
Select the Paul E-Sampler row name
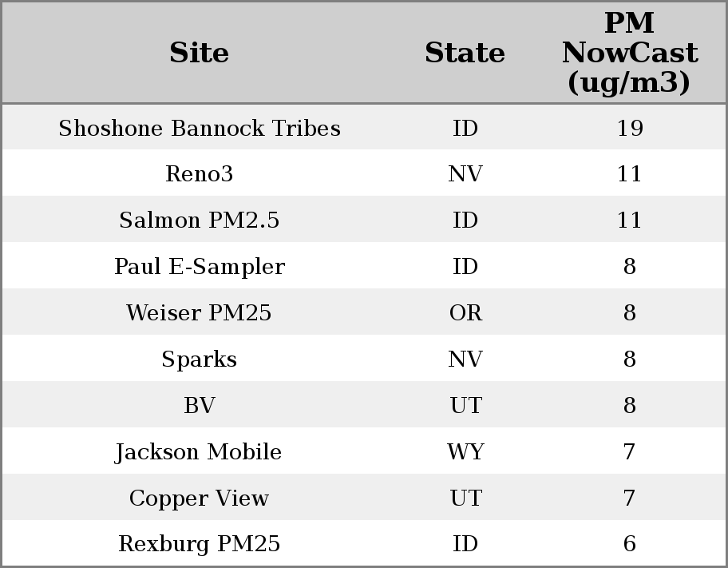(x=200, y=267)
